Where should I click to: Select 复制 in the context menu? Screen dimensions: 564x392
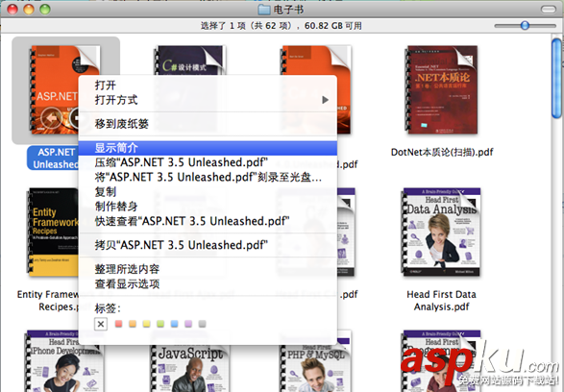[x=208, y=192]
